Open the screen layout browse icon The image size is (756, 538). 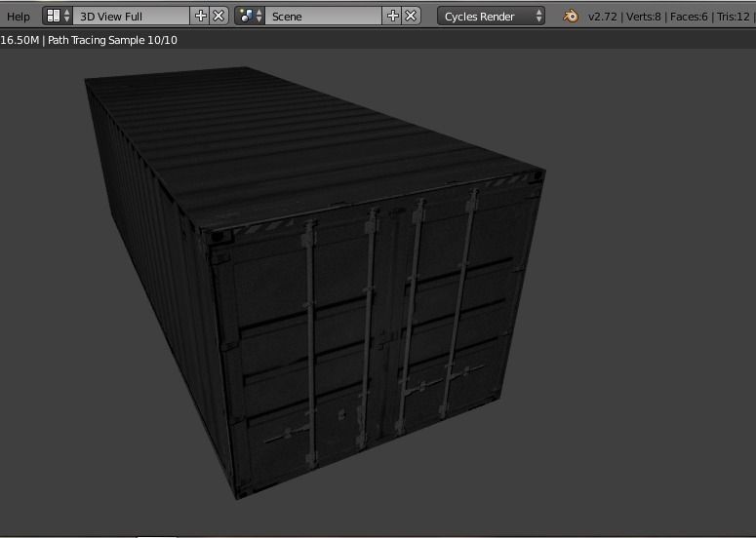click(x=58, y=16)
